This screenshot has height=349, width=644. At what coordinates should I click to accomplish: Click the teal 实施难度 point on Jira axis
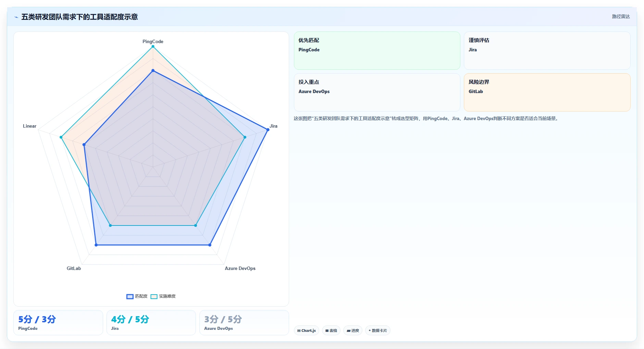245,137
